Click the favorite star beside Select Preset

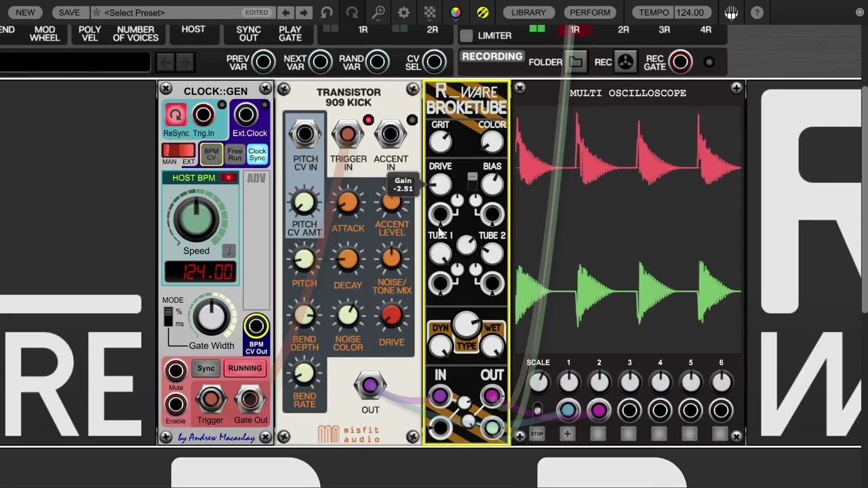pyautogui.click(x=97, y=12)
